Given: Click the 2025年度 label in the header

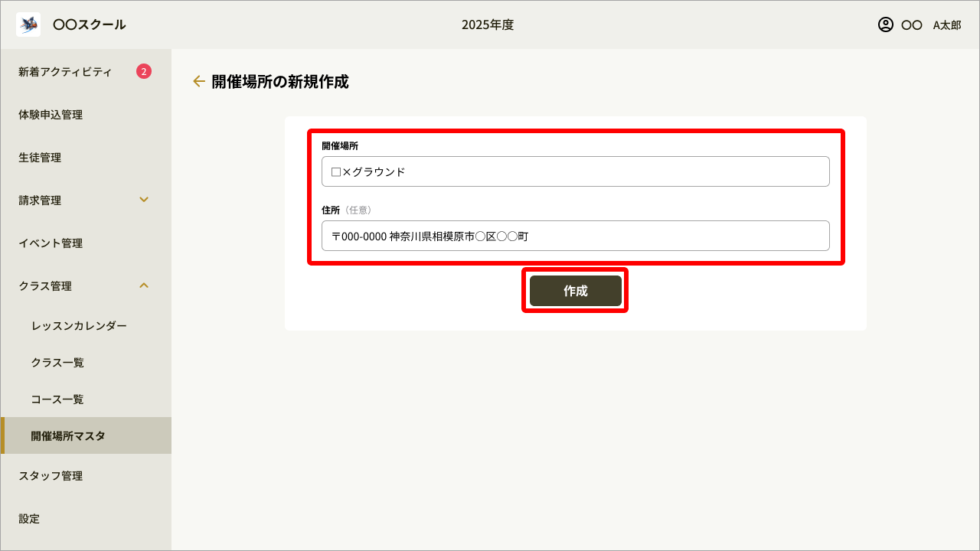Looking at the screenshot, I should (x=489, y=24).
